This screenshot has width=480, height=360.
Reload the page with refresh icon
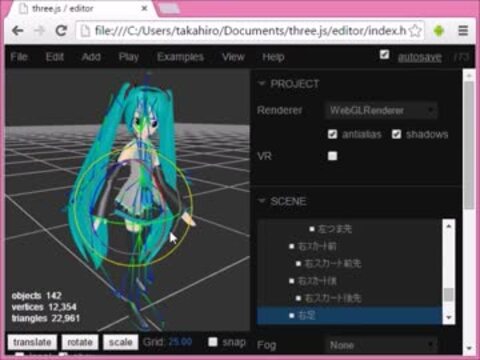click(61, 31)
